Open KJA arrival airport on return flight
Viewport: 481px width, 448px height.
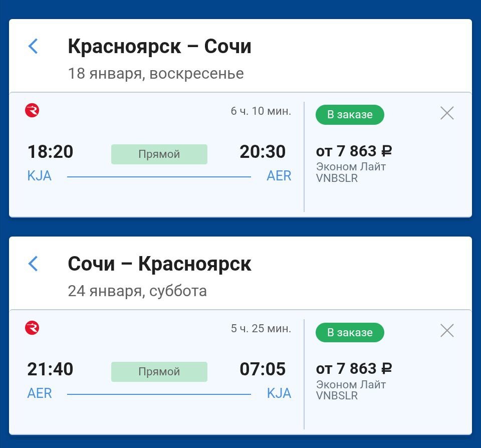(x=279, y=393)
